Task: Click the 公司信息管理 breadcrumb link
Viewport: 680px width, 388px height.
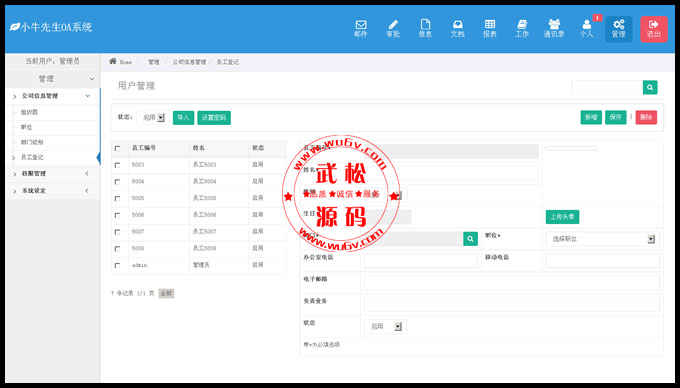Action: point(189,62)
